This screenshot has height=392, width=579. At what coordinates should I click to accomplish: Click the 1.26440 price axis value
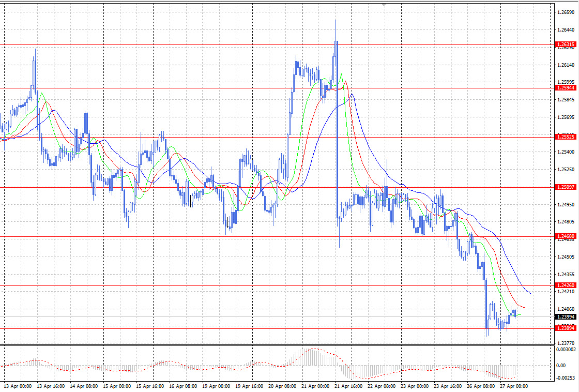coord(566,30)
